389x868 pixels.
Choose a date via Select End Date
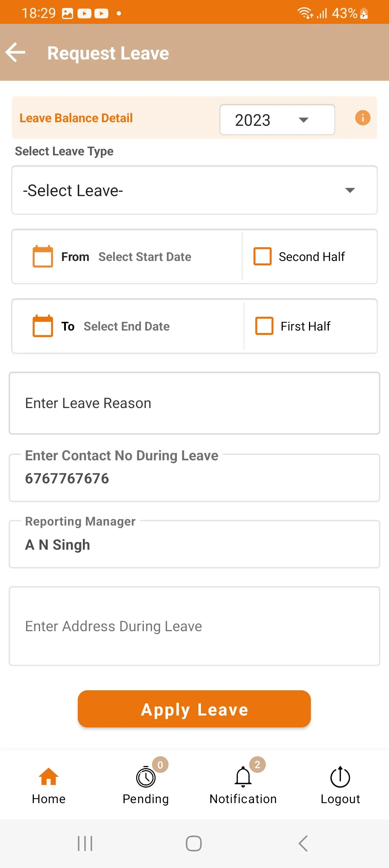tap(127, 326)
